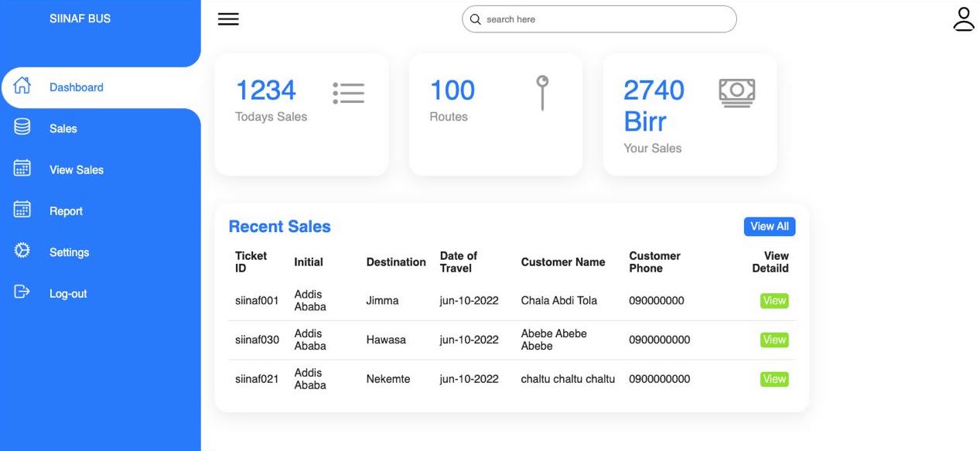
Task: Click the Settings gear icon
Action: (x=21, y=250)
